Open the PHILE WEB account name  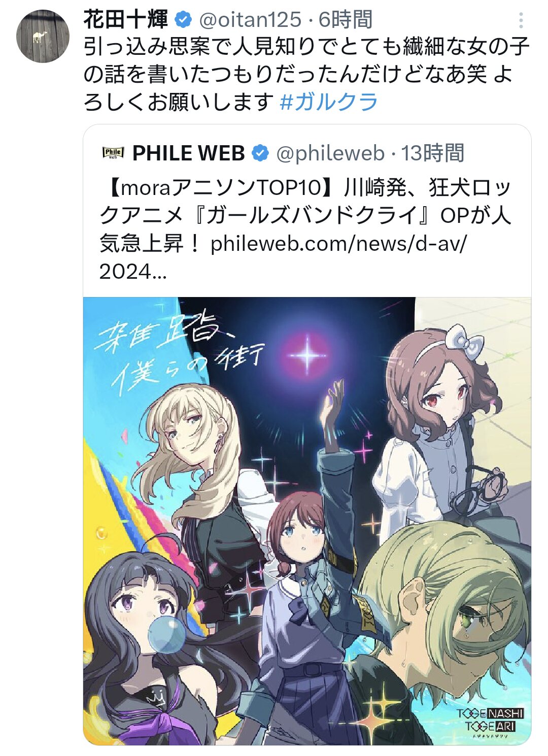point(189,153)
